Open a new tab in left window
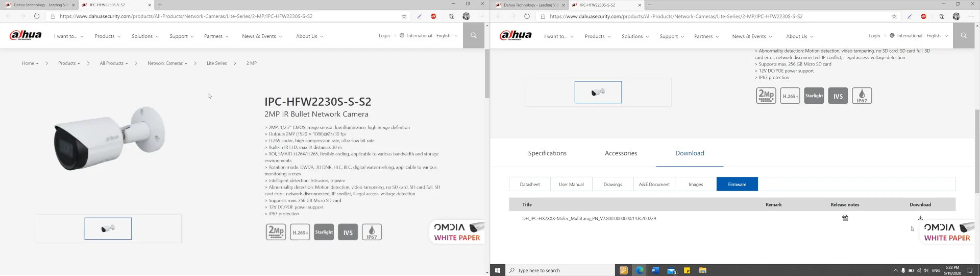980x276 pixels. pos(160,5)
